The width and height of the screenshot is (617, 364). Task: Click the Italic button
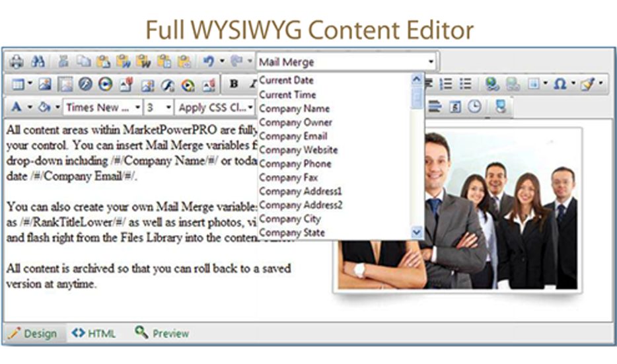(x=254, y=84)
